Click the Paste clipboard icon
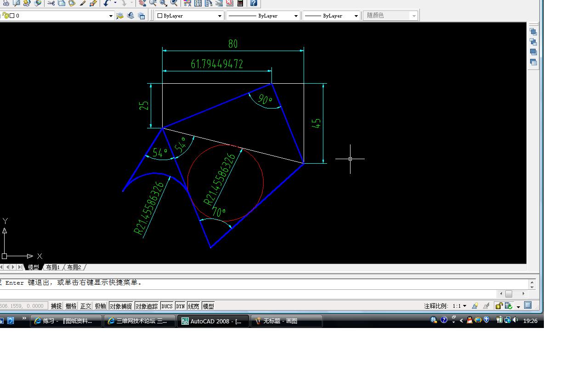This screenshot has width=588, height=368. coord(72,3)
